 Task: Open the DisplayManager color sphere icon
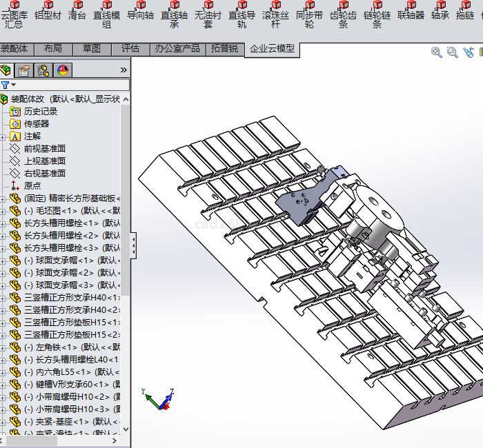pos(62,70)
